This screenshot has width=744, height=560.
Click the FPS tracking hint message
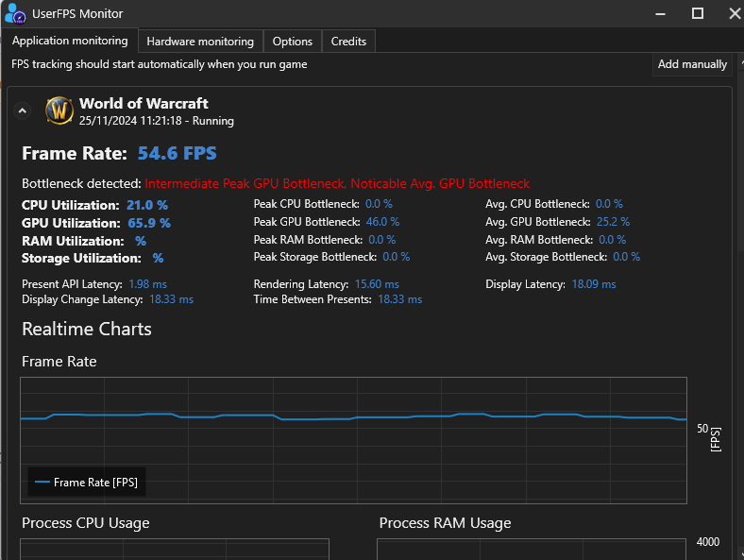pyautogui.click(x=159, y=64)
